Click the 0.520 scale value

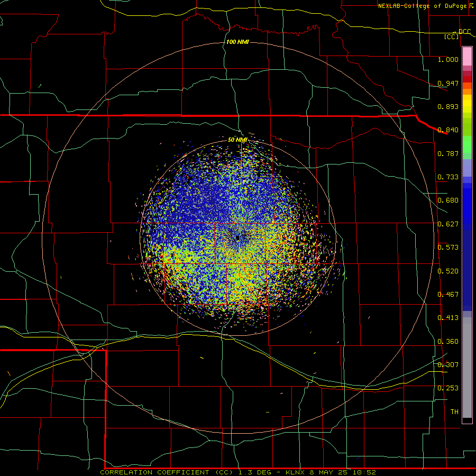click(x=448, y=271)
